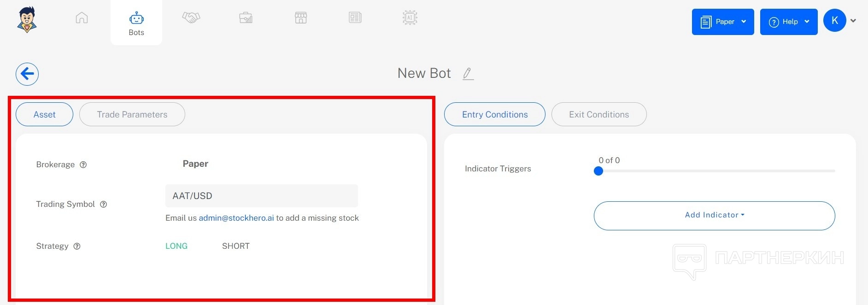Open the AI chip icon

coord(410,18)
